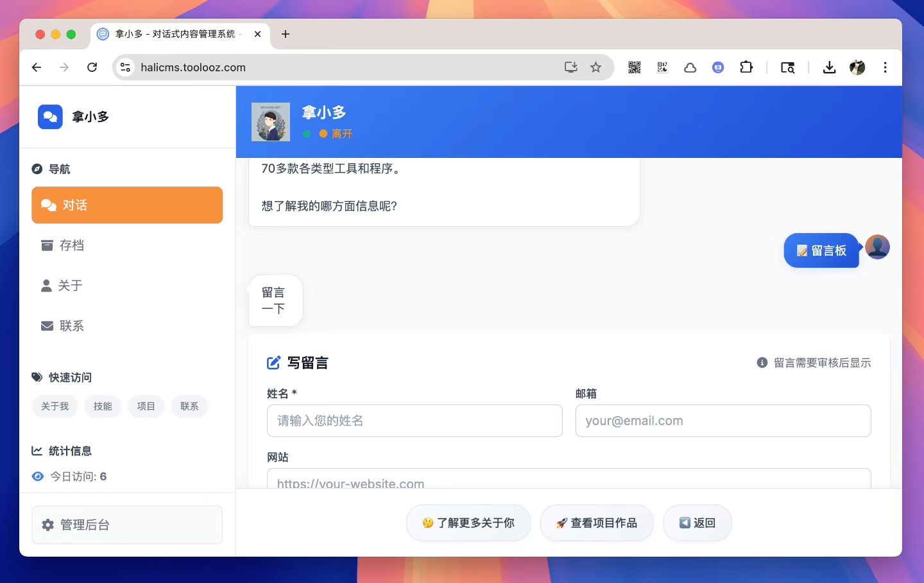Viewport: 924px width, 583px height.
Task: Open the 对话 navigation item
Action: tap(127, 205)
